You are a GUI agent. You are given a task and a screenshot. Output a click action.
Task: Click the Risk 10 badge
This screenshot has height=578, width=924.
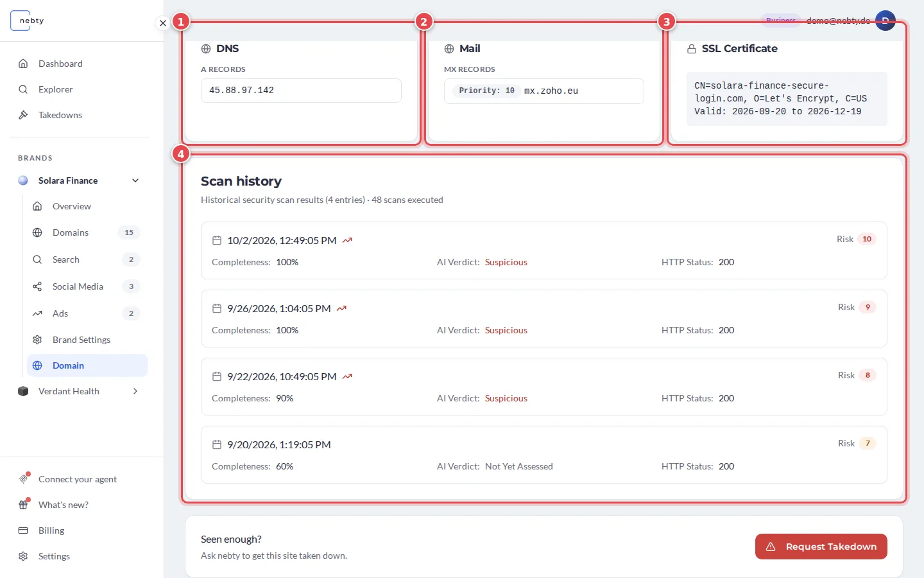[867, 239]
